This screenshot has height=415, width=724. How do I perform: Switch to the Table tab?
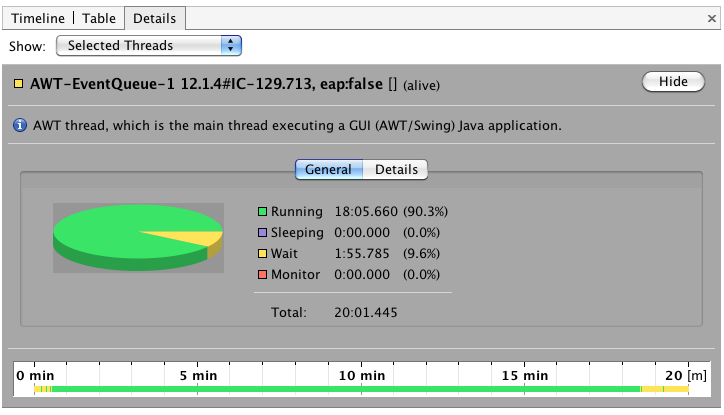click(x=99, y=18)
